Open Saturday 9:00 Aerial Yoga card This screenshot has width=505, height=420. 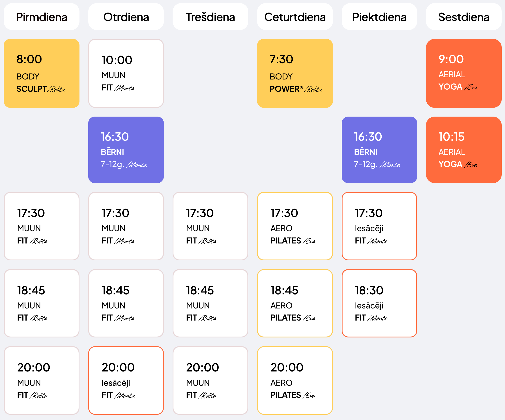464,73
